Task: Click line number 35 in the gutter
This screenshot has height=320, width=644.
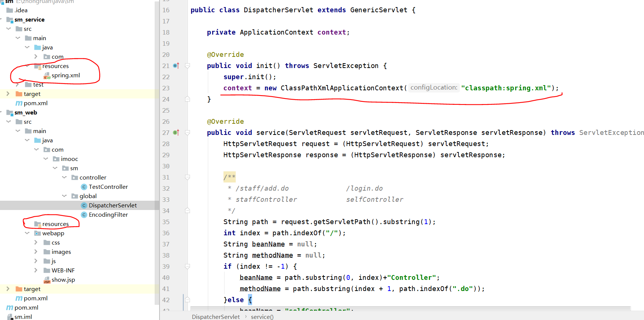Action: (x=166, y=222)
